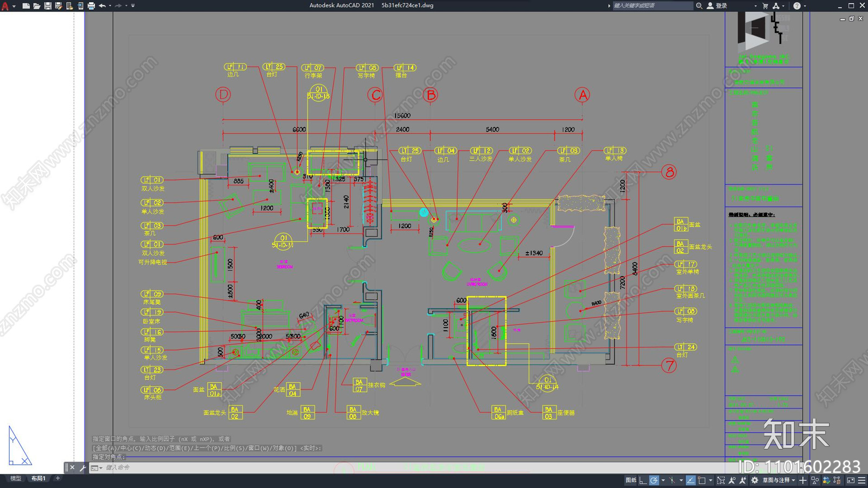The image size is (868, 488).
Task: Open isometric drafting plane dropdown
Action: [681, 480]
